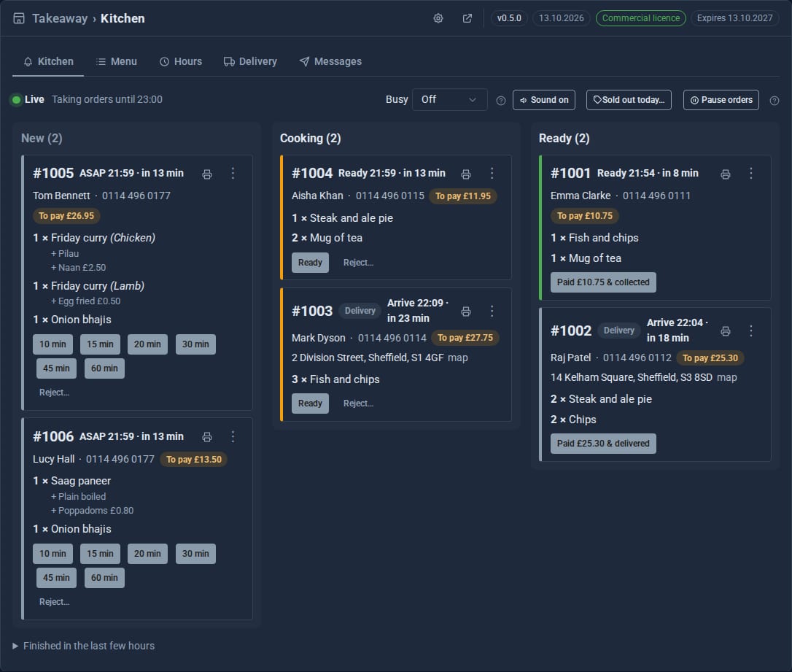The width and height of the screenshot is (792, 672).
Task: Switch to the Delivery tab
Action: (251, 61)
